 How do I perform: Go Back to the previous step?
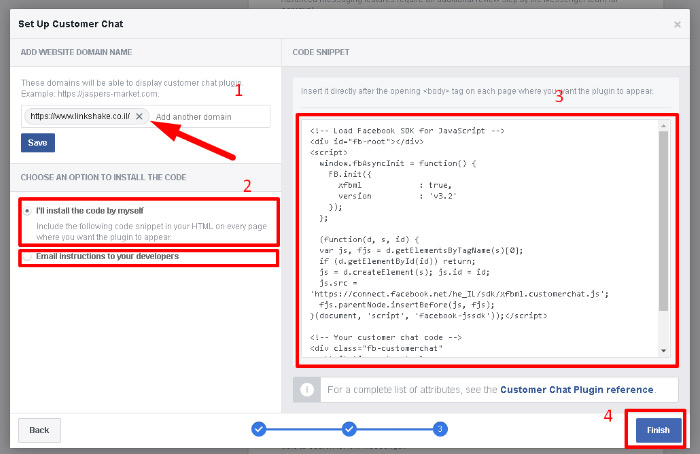39,430
